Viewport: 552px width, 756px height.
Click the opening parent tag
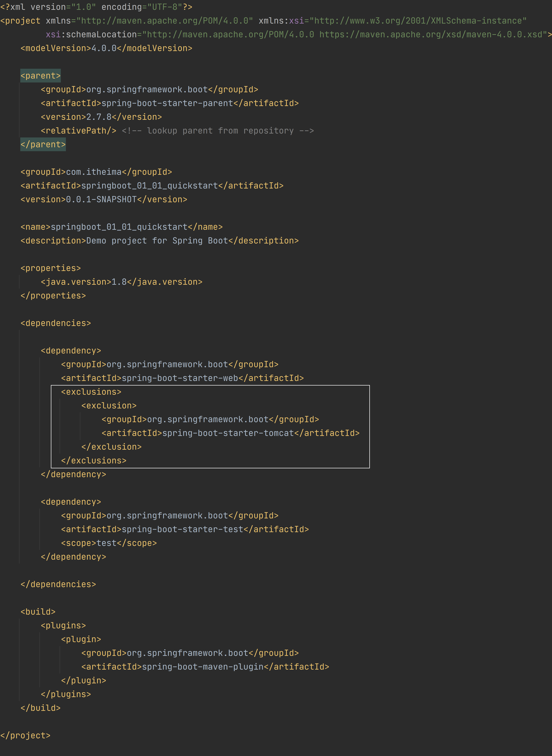[40, 76]
